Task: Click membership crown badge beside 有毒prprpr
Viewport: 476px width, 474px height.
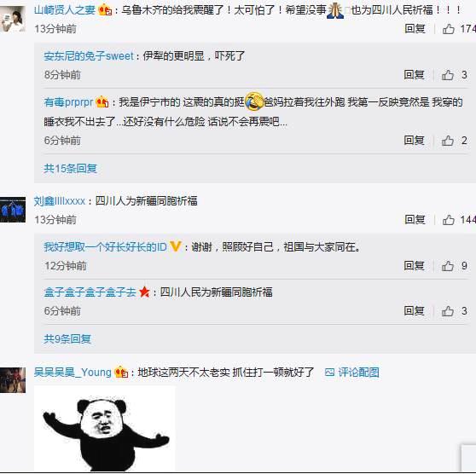Action: tap(102, 102)
